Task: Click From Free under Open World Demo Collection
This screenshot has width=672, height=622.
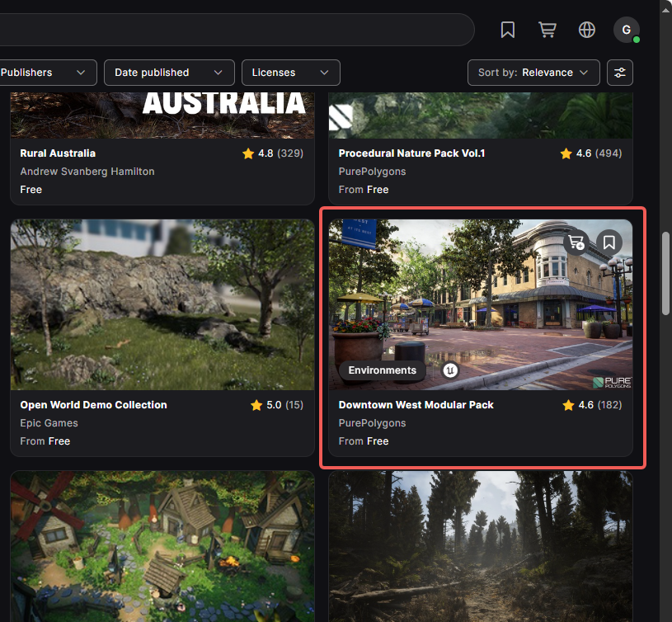Action: pyautogui.click(x=45, y=441)
